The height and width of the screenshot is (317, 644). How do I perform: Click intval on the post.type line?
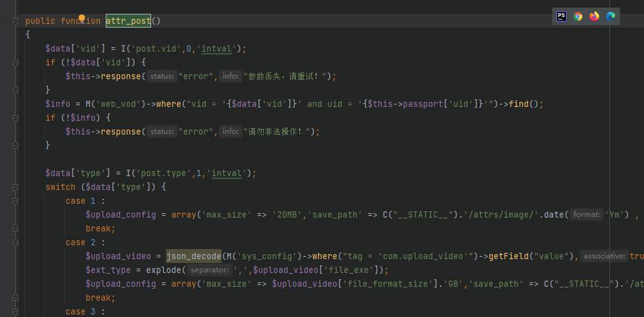[x=227, y=173]
